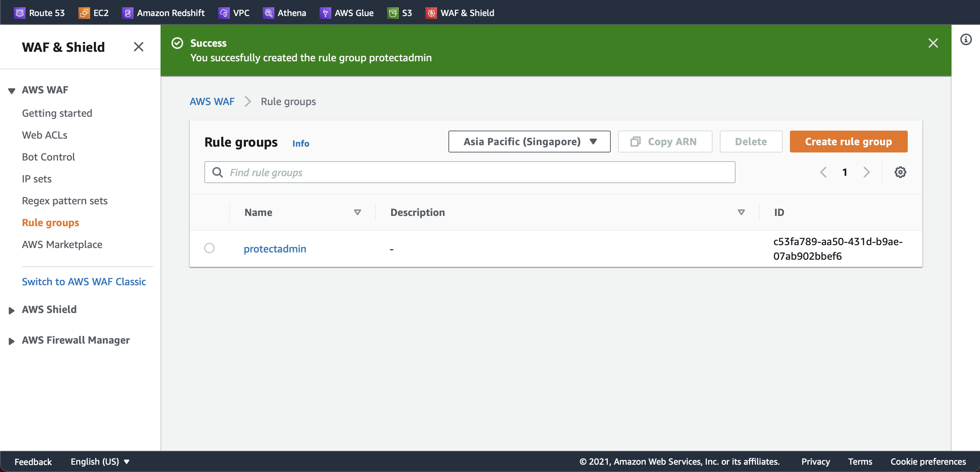Open IP sets in sidebar
The height and width of the screenshot is (472, 980).
point(36,179)
